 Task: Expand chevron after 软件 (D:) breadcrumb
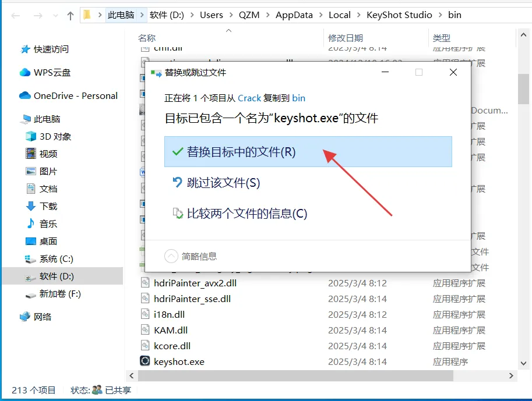[x=192, y=15]
